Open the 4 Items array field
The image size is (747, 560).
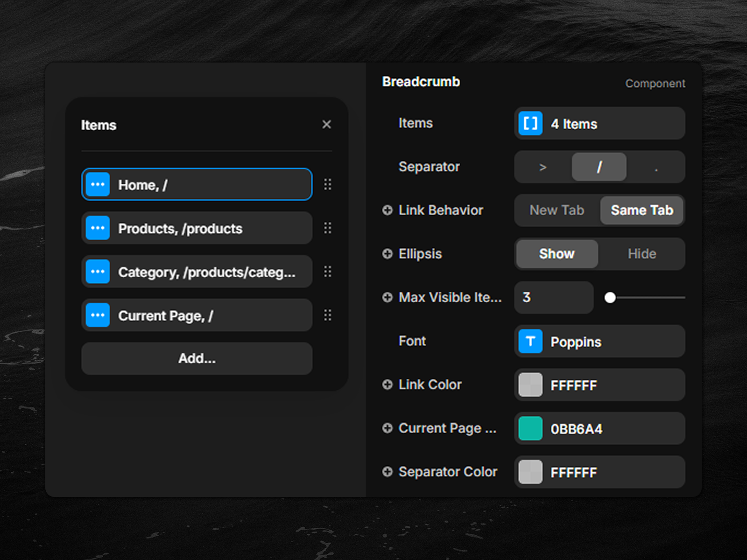599,124
